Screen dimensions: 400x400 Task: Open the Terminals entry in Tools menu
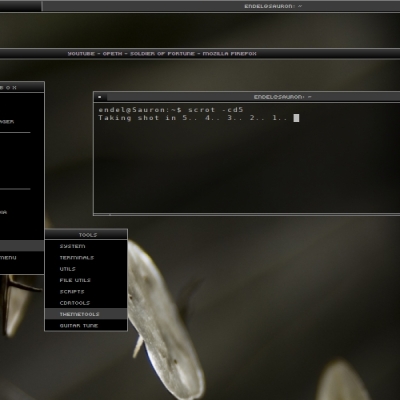coord(86,257)
